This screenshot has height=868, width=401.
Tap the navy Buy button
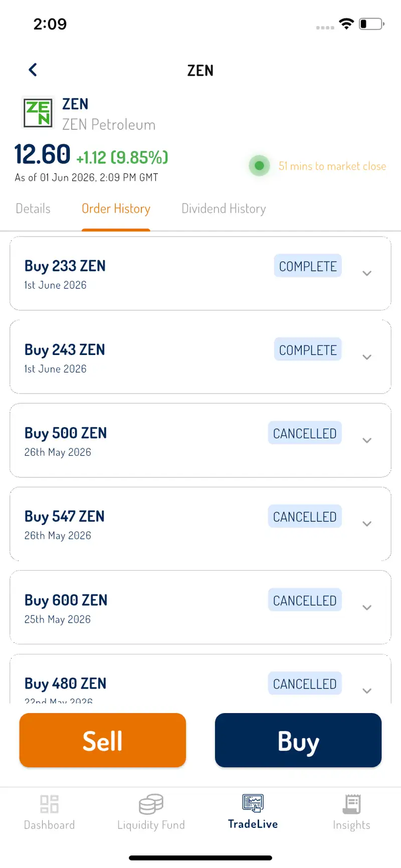coord(298,740)
